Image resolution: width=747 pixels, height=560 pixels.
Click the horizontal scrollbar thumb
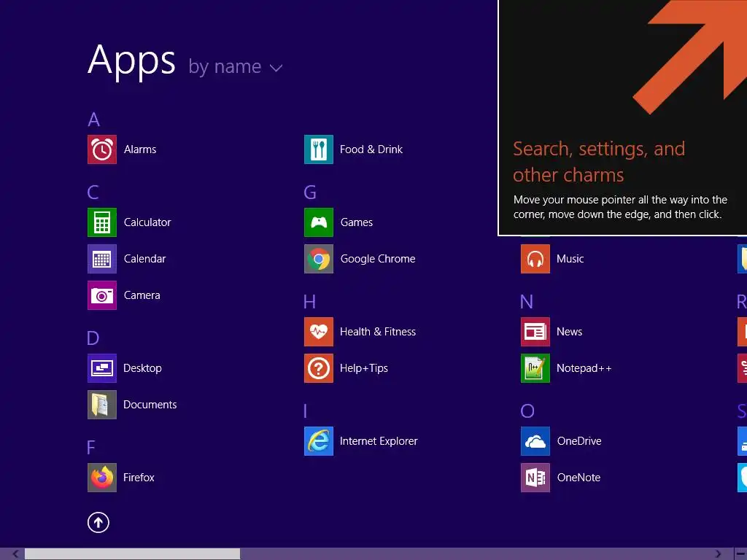(133, 554)
